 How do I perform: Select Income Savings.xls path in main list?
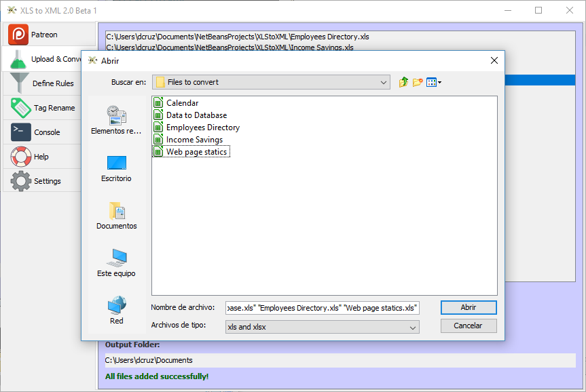(230, 47)
